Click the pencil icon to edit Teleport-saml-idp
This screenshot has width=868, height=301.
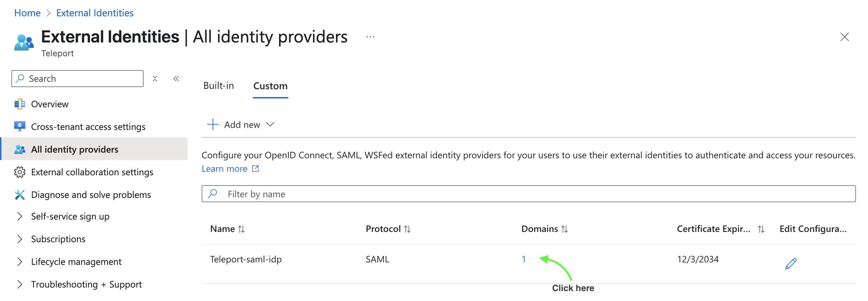[x=791, y=263]
